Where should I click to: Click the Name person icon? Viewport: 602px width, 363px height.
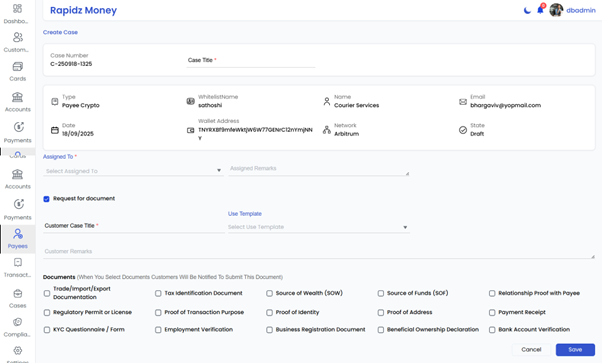(326, 101)
